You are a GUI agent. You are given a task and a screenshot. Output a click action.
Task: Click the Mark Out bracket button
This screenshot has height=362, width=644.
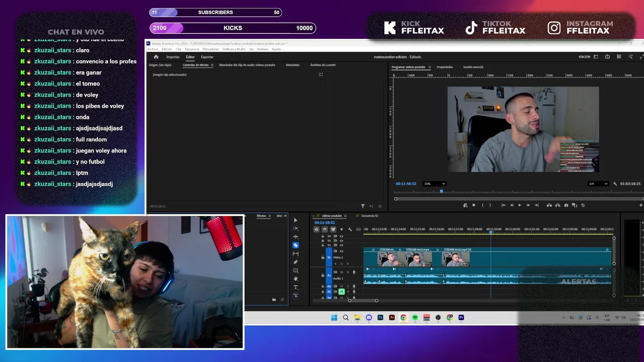[490, 205]
